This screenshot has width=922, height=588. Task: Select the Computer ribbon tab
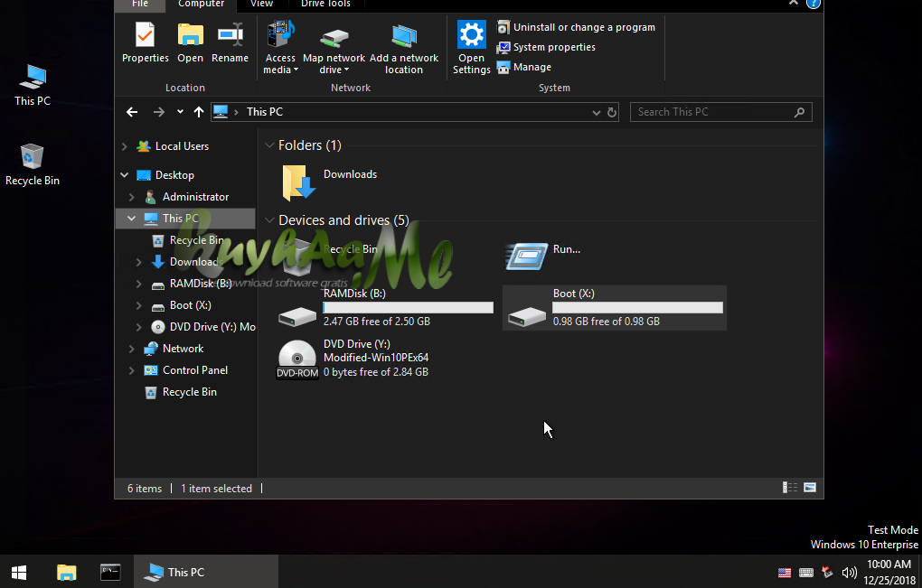(x=201, y=5)
